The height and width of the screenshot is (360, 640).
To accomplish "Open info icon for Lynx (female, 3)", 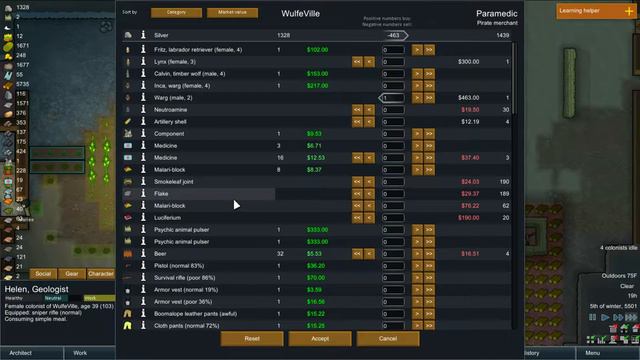I will point(143,62).
